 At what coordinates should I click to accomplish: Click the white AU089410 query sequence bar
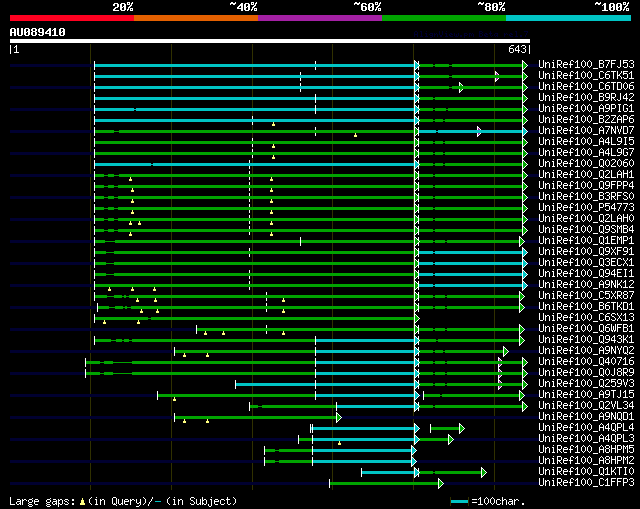270,41
